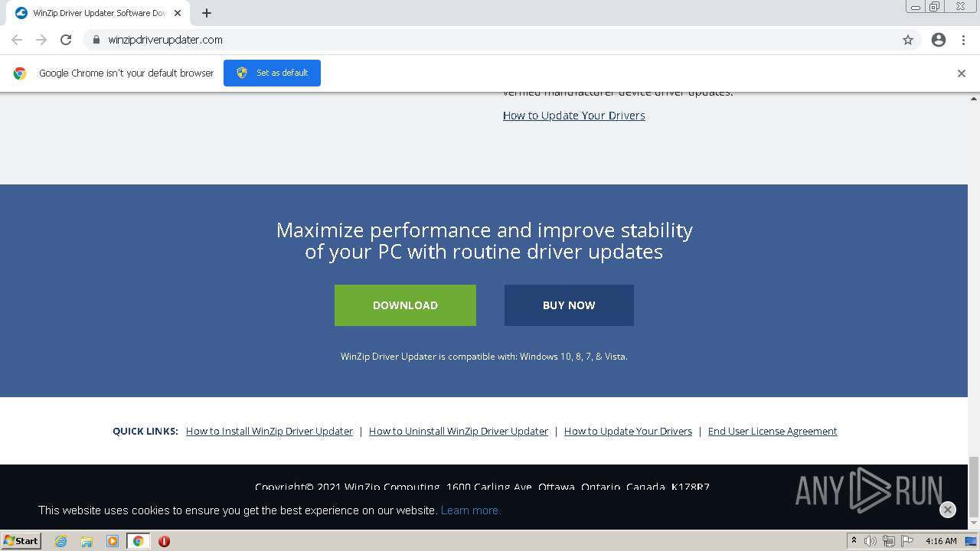Go forward with the browser forward arrow
This screenshot has height=551, width=980.
coord(41,40)
